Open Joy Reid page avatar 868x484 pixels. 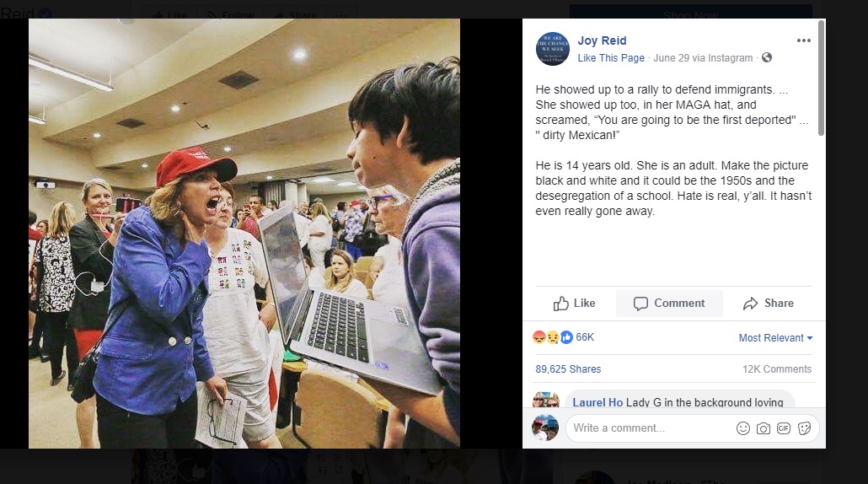coord(553,49)
